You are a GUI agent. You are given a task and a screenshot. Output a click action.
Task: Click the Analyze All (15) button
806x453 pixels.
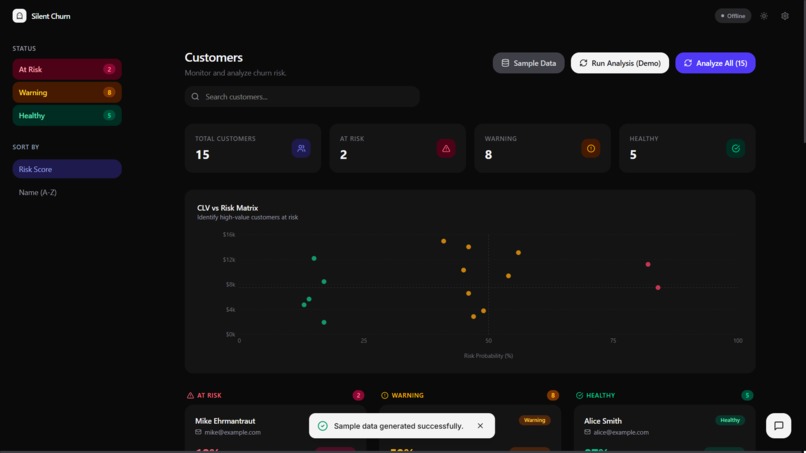pyautogui.click(x=715, y=63)
